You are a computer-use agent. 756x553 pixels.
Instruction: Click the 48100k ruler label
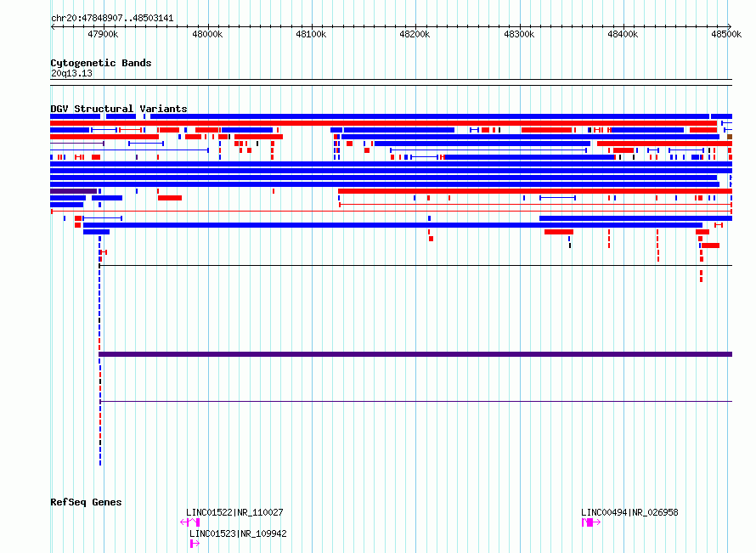(311, 34)
